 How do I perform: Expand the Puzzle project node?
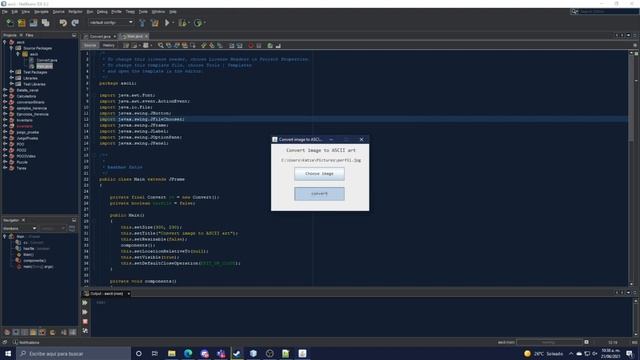[5, 162]
